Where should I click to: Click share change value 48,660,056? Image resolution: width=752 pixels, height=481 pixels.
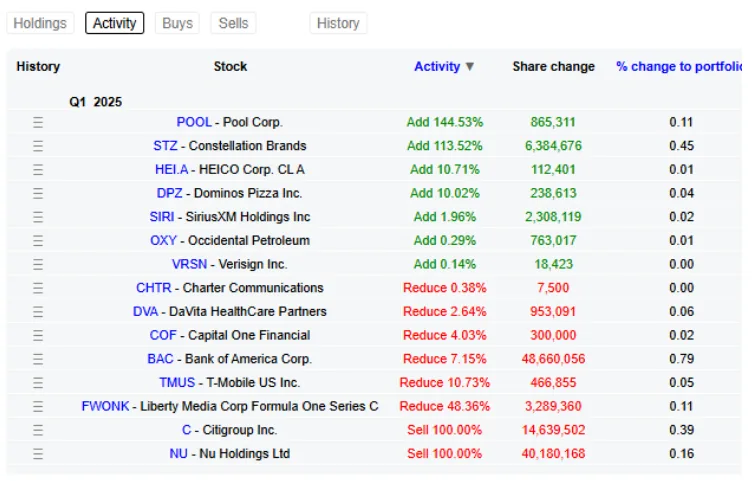tap(553, 359)
